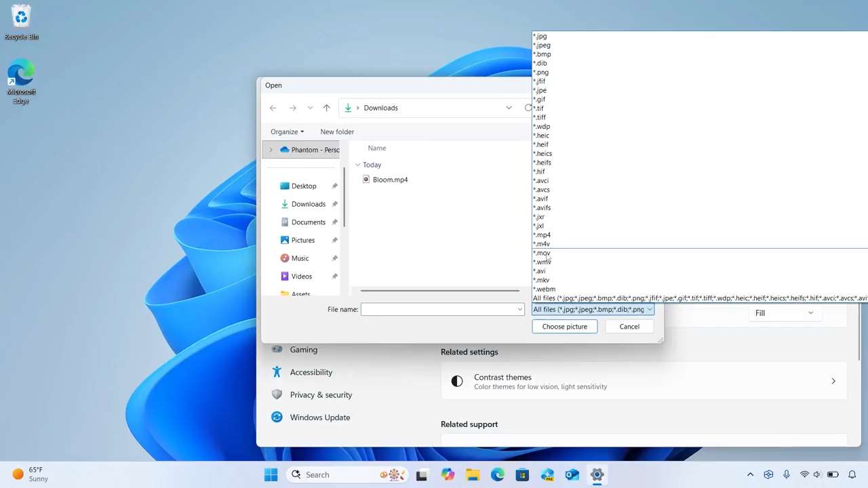Open Windows Update settings page
868x488 pixels.
(319, 418)
